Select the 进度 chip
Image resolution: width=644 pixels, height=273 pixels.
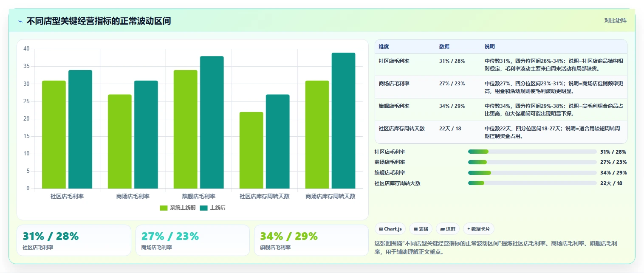[x=448, y=229]
